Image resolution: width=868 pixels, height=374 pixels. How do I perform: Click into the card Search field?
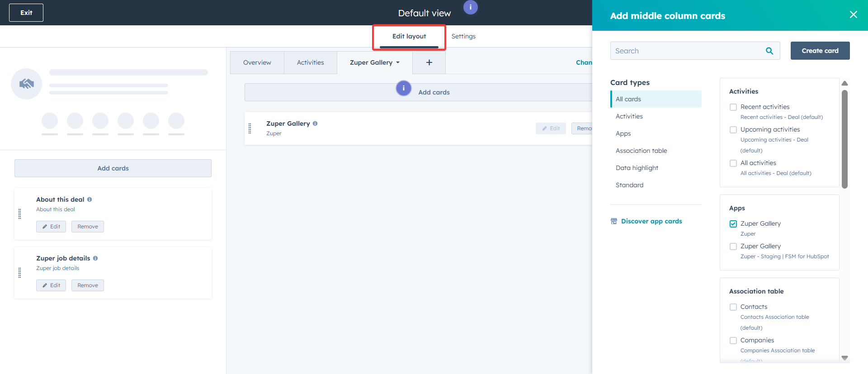point(685,51)
